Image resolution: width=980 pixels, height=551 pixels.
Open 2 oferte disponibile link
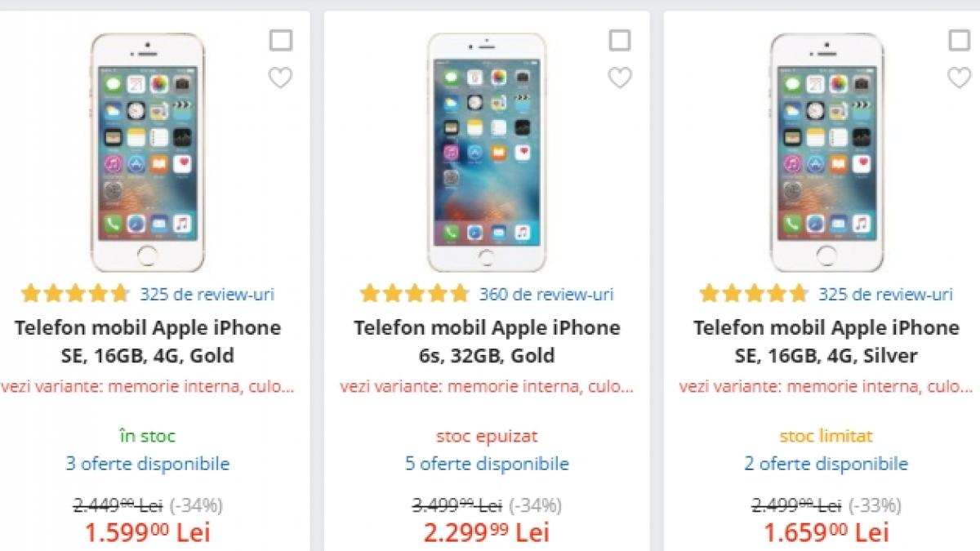click(x=826, y=464)
